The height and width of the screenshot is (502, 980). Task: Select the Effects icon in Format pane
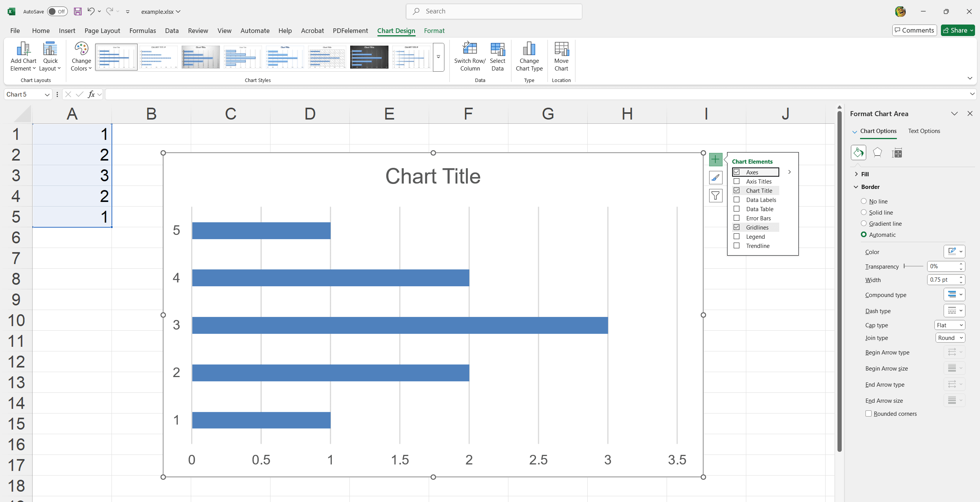click(877, 153)
